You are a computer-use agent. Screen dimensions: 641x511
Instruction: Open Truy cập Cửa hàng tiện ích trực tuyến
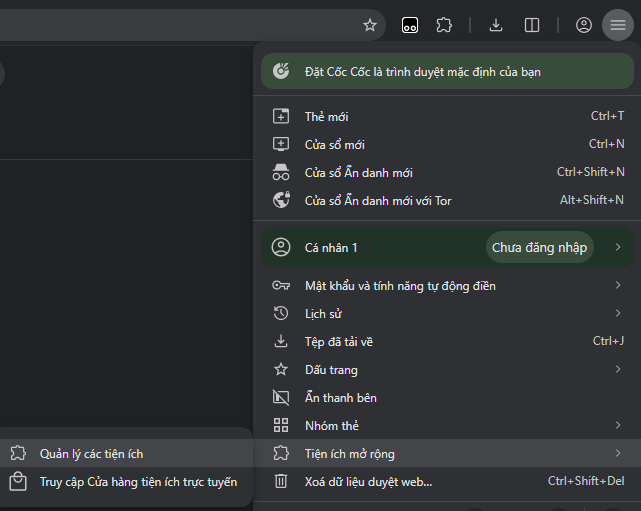[x=138, y=482]
